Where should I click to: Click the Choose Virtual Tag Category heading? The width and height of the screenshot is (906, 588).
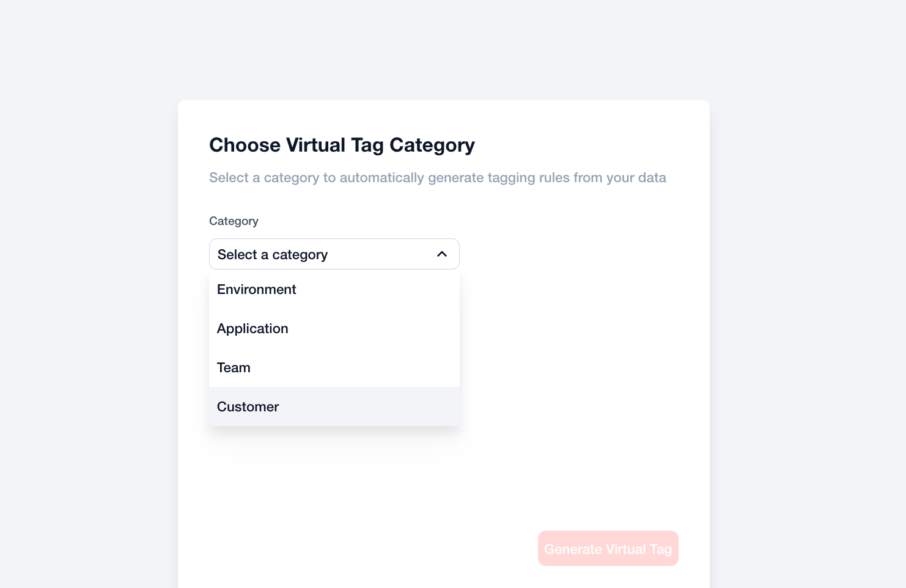342,145
